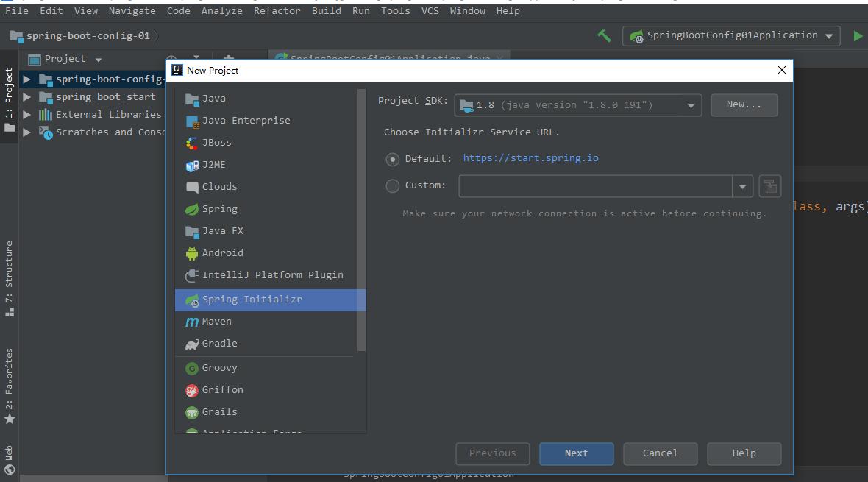Open the Refactor menu
Image resolution: width=868 pixels, height=482 pixels.
(x=277, y=11)
